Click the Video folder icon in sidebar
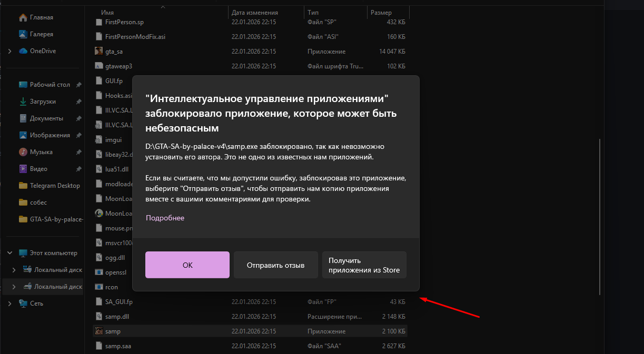The width and height of the screenshot is (644, 354). pos(23,169)
